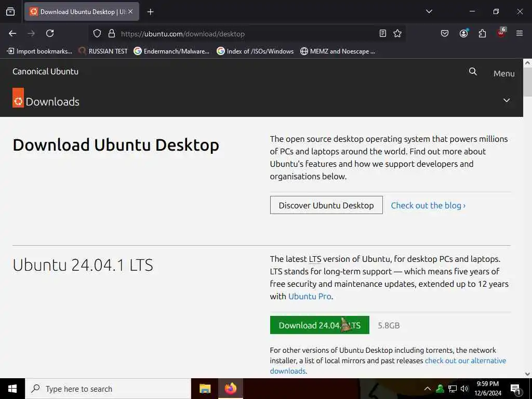Viewport: 532px width, 399px height.
Task: Click the green user tray icon
Action: 440,389
